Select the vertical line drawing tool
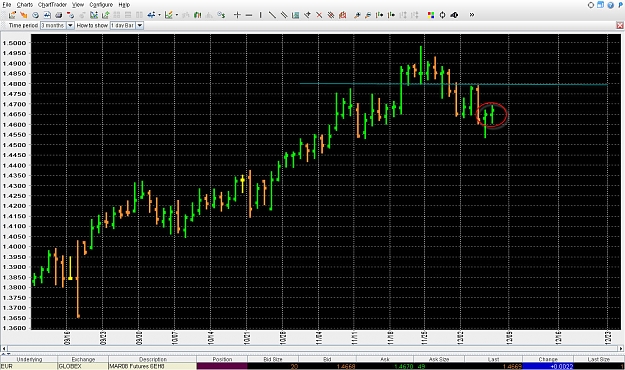 (260, 15)
